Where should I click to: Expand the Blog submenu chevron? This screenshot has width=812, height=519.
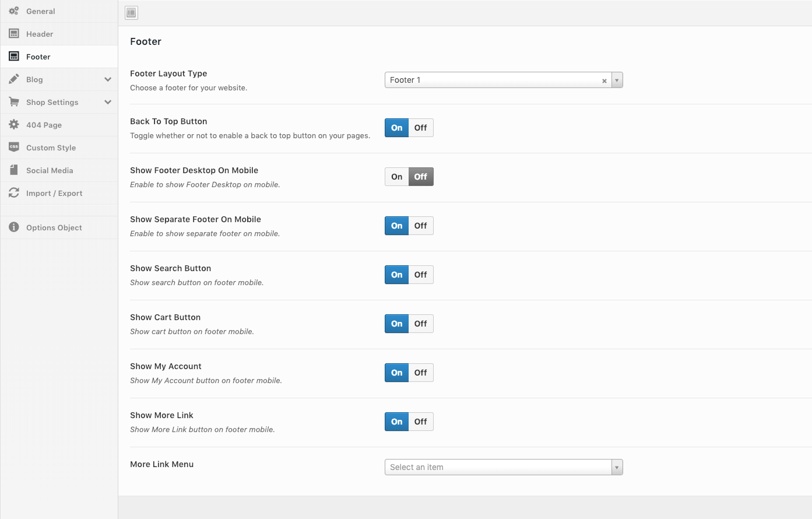[108, 79]
